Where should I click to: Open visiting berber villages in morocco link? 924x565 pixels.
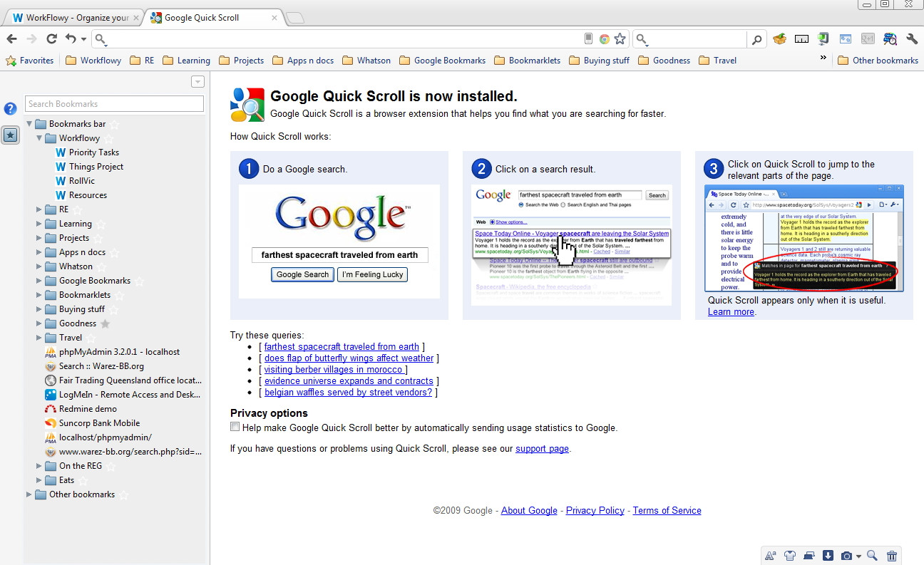point(334,370)
